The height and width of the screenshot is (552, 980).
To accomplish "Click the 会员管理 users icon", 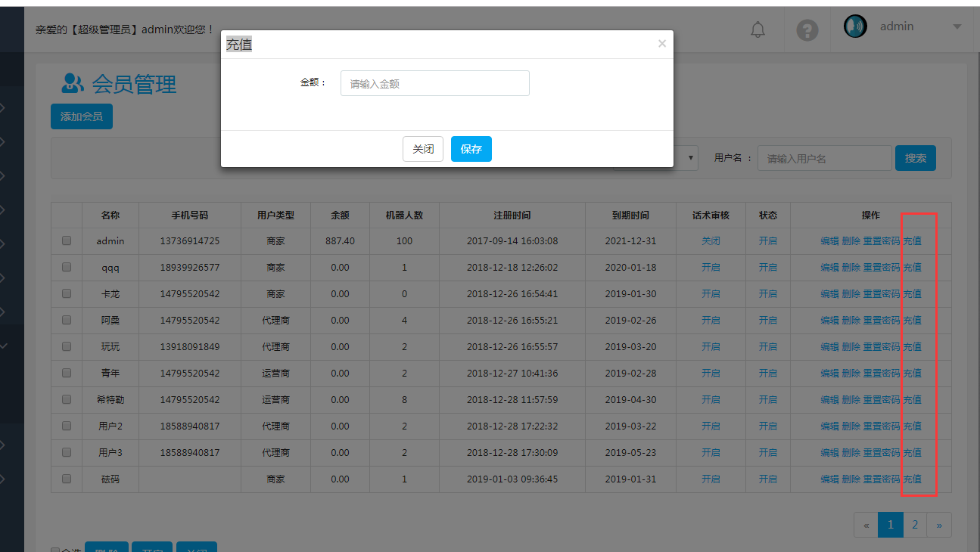I will [x=73, y=83].
